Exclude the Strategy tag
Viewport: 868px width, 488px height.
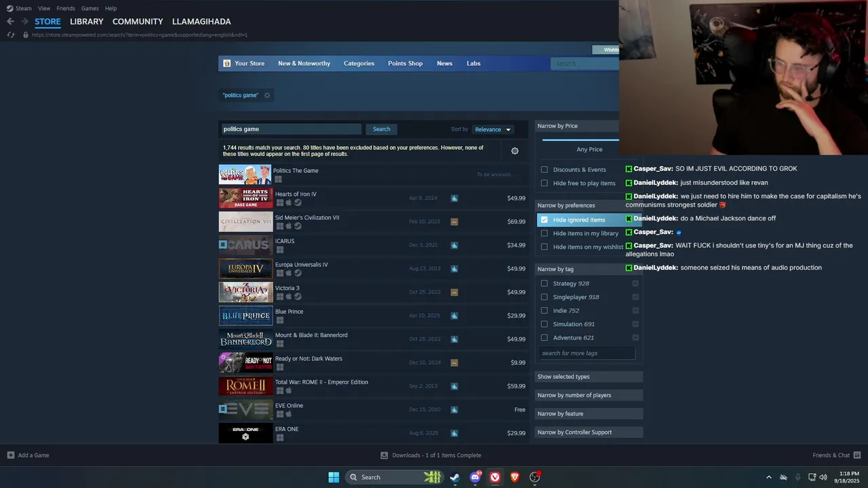(635, 283)
